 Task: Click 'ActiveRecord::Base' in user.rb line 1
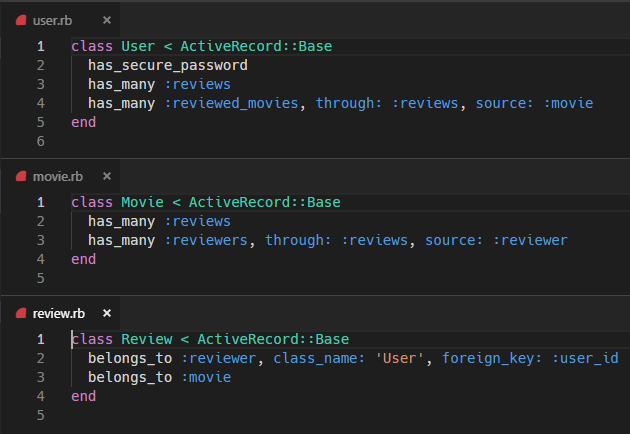click(x=256, y=46)
